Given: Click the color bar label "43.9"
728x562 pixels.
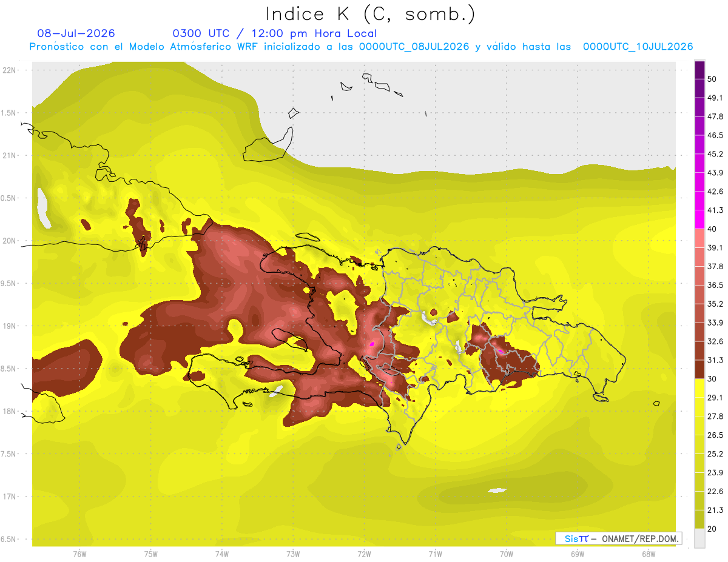Looking at the screenshot, I should pyautogui.click(x=715, y=173).
